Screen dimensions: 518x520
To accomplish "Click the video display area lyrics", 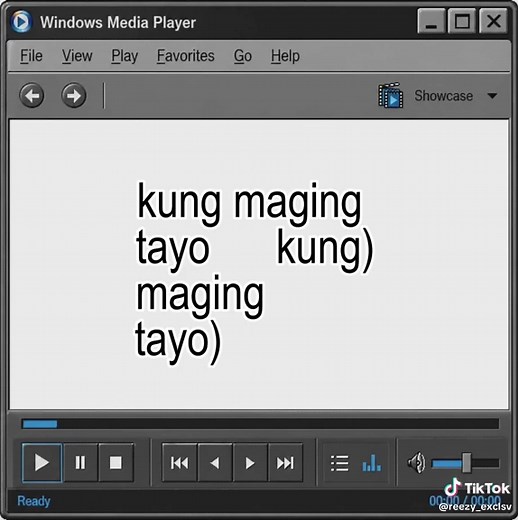I will coord(254,272).
